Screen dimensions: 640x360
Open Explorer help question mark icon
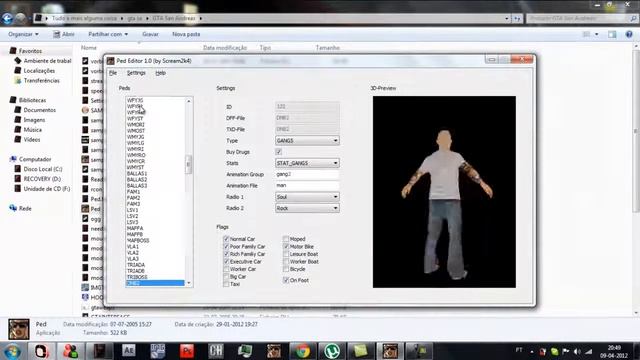629,34
